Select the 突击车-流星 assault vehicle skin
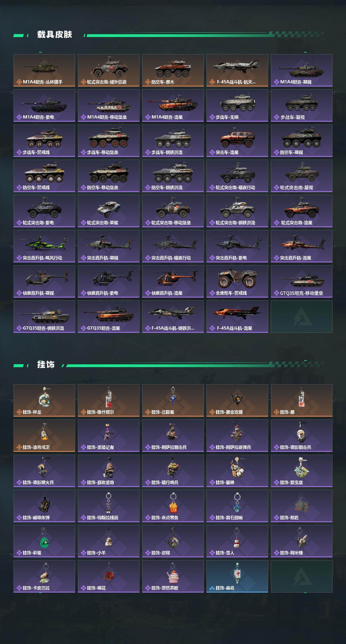Image resolution: width=346 pixels, height=644 pixels. point(237,141)
